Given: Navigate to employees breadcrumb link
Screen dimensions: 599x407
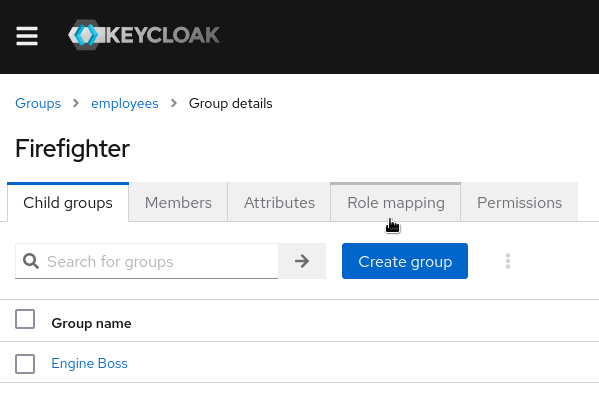Looking at the screenshot, I should coord(125,104).
